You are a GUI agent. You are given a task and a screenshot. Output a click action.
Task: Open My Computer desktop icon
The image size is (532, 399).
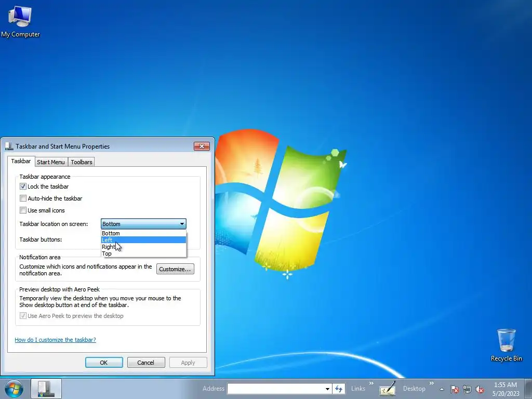pyautogui.click(x=20, y=22)
